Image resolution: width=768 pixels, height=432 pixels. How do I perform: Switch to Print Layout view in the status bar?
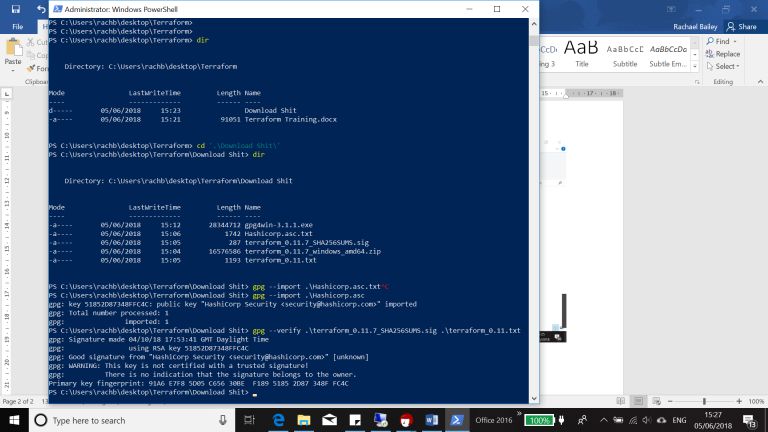638,401
